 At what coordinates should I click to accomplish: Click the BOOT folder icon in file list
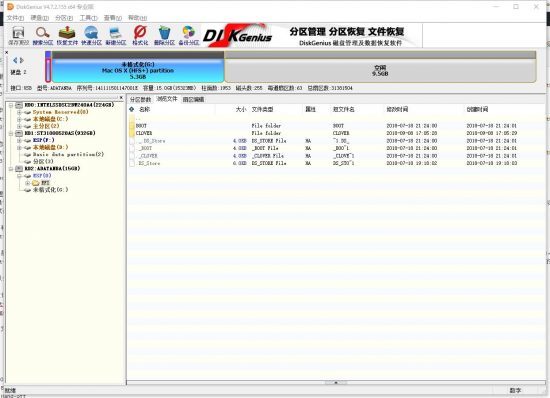tap(132, 126)
